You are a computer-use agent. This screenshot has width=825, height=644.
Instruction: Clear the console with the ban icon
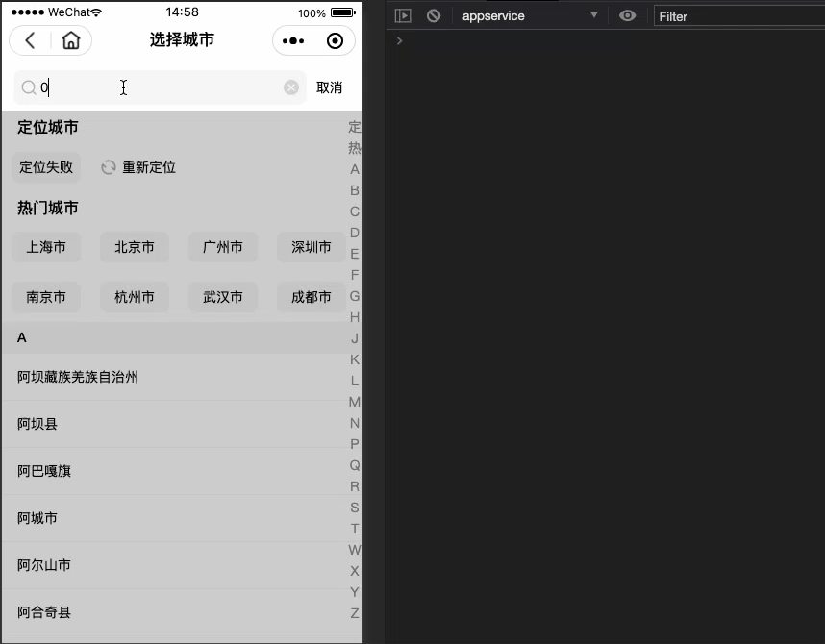point(433,15)
